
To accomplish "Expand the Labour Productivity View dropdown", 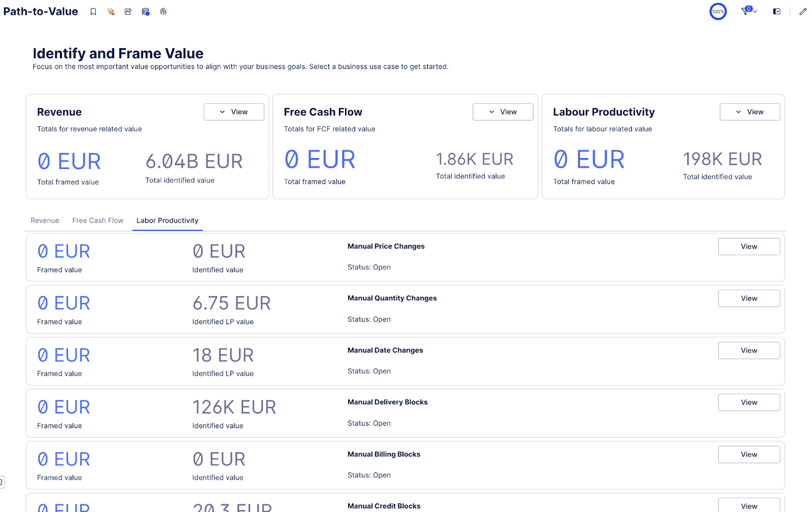I will coord(749,112).
